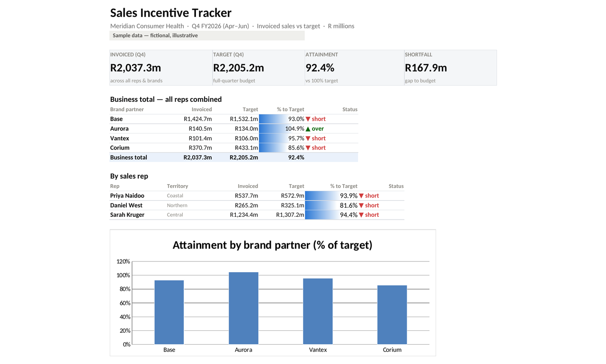Select the Base brand row label
Screen dimensions: 606x364
[116, 119]
